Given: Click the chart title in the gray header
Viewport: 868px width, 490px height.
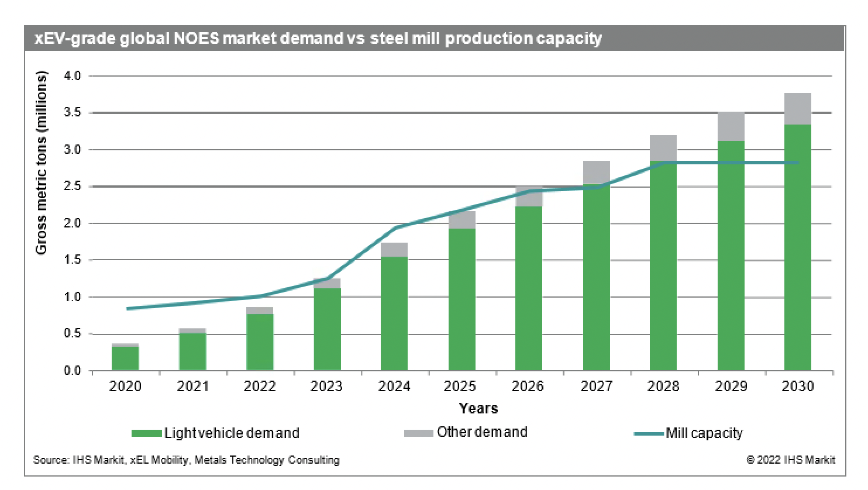Looking at the screenshot, I should [318, 39].
